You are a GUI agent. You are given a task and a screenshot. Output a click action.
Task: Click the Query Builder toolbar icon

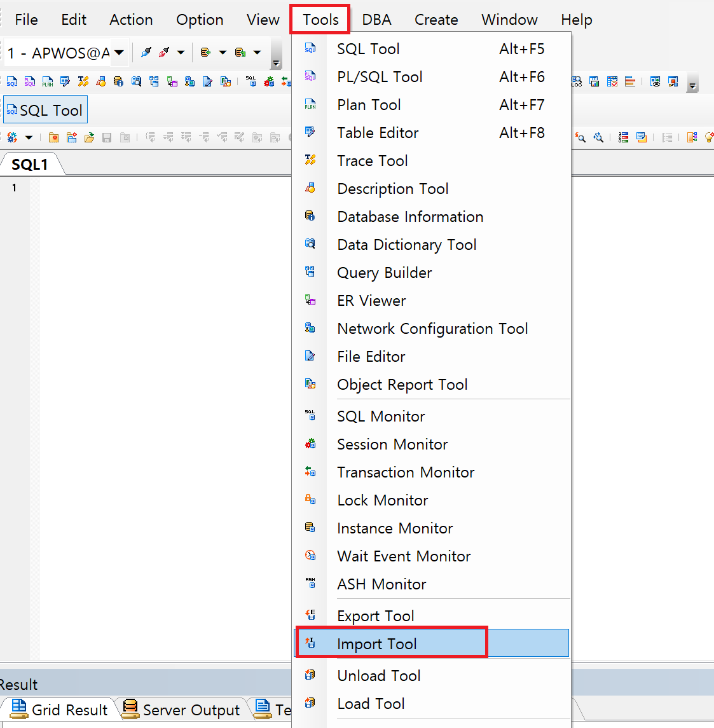coord(154,82)
